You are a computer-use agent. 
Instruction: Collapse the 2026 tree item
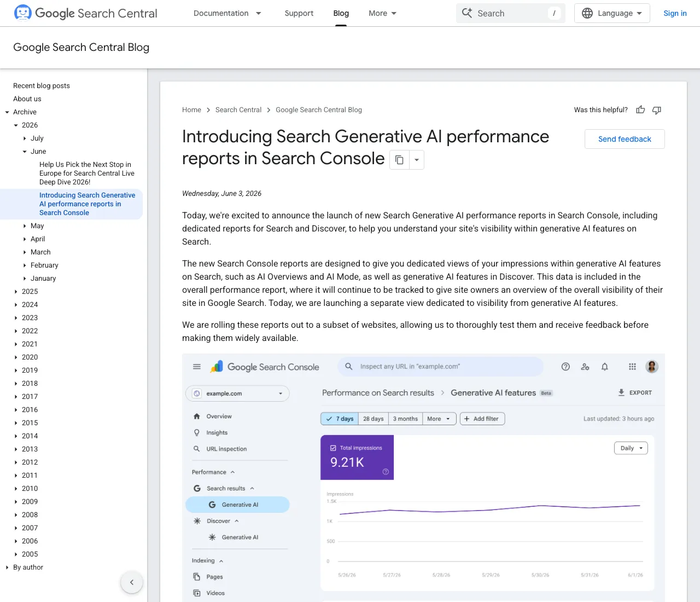(16, 125)
